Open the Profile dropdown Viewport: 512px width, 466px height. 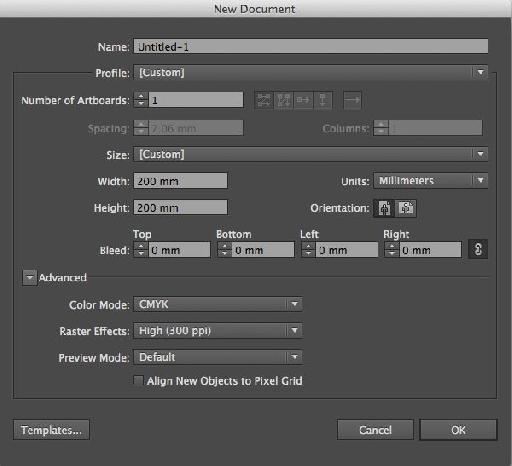point(311,72)
